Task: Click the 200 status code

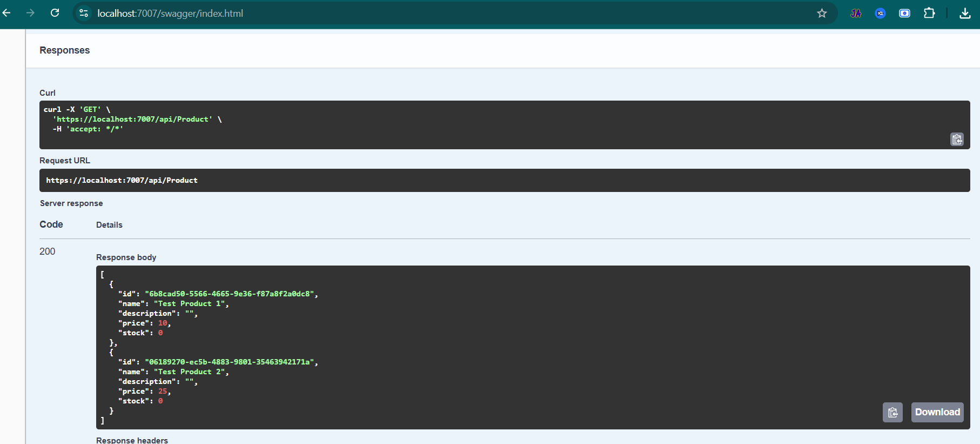Action: (x=48, y=251)
